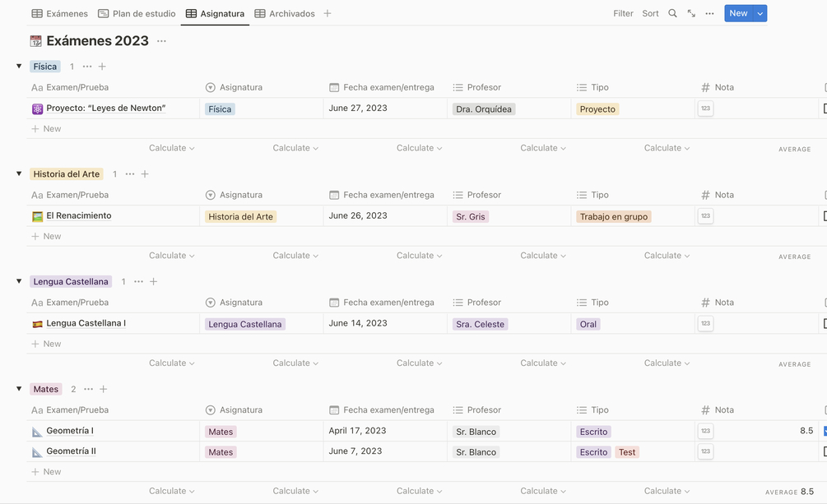Click number icon in El Renacimiento Nota cell
This screenshot has width=827, height=504.
(x=706, y=216)
